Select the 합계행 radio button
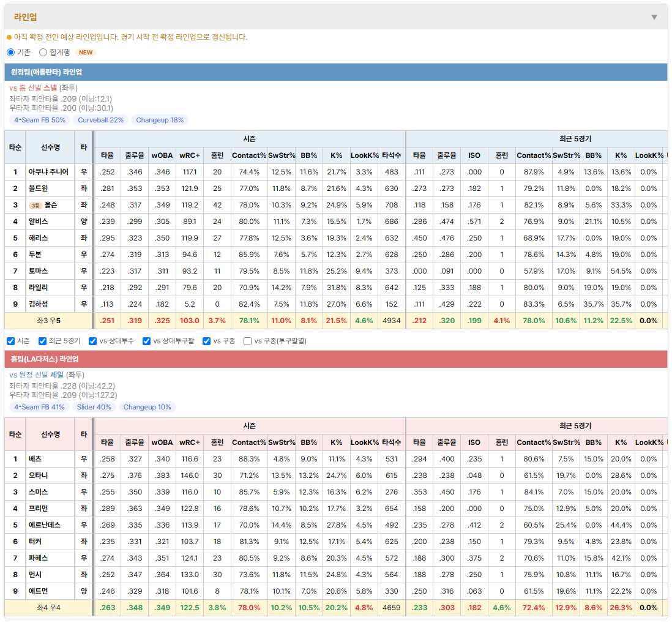This screenshot has width=672, height=623. click(x=43, y=52)
